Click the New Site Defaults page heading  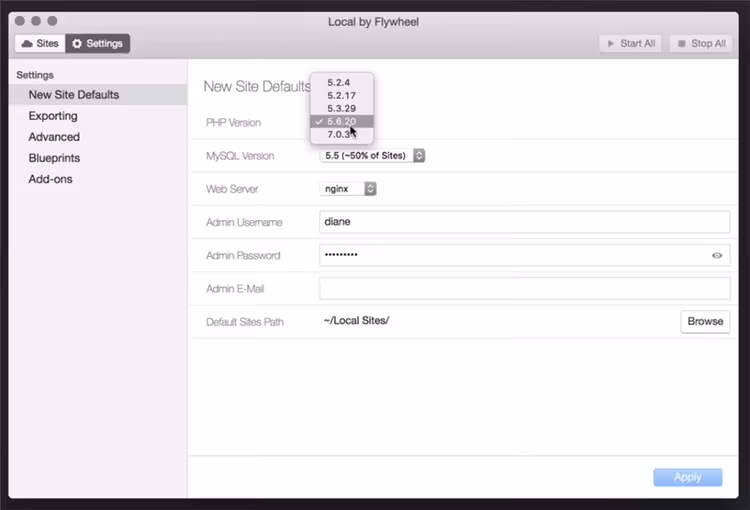tap(257, 87)
